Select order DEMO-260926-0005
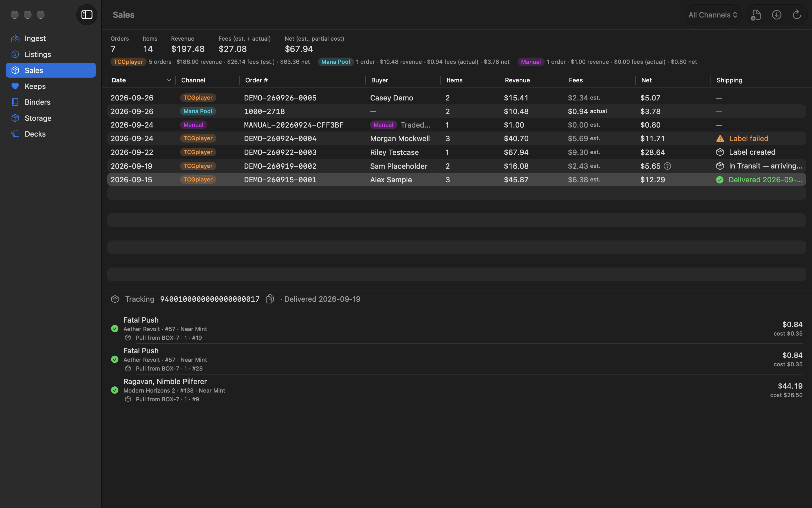Viewport: 812px width, 508px height. pyautogui.click(x=456, y=98)
